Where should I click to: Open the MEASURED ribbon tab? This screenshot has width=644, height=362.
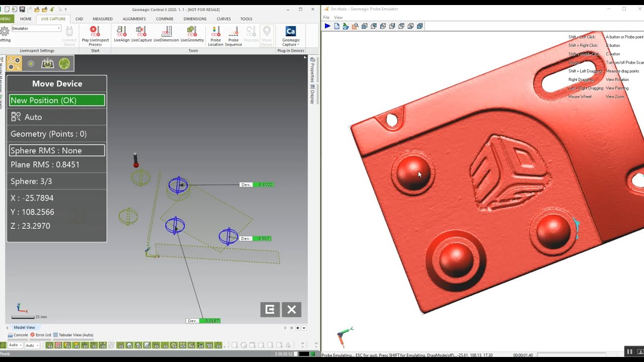pyautogui.click(x=103, y=19)
